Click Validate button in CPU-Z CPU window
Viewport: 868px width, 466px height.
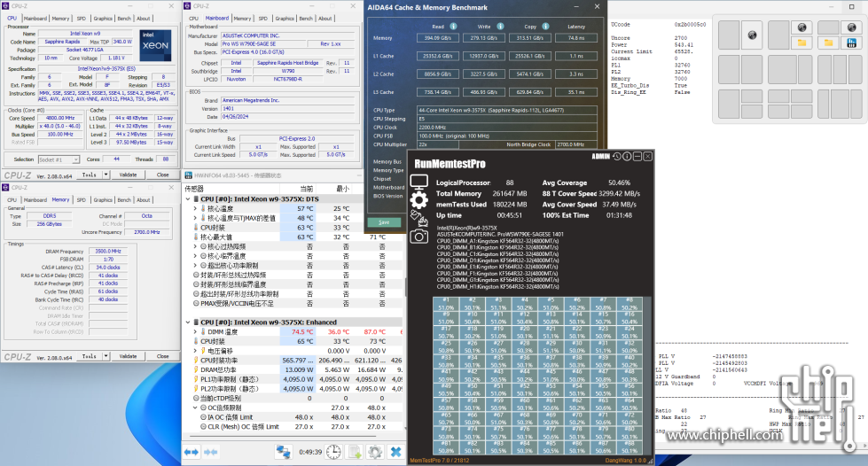point(128,175)
